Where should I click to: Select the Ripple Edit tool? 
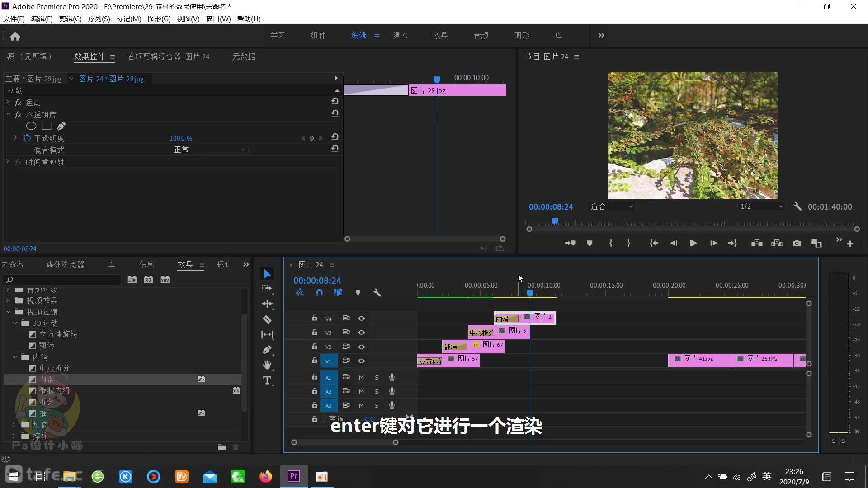267,304
